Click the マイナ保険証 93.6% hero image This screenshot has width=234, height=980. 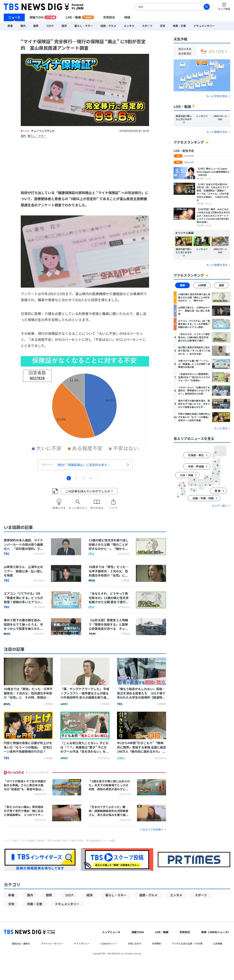(x=85, y=90)
